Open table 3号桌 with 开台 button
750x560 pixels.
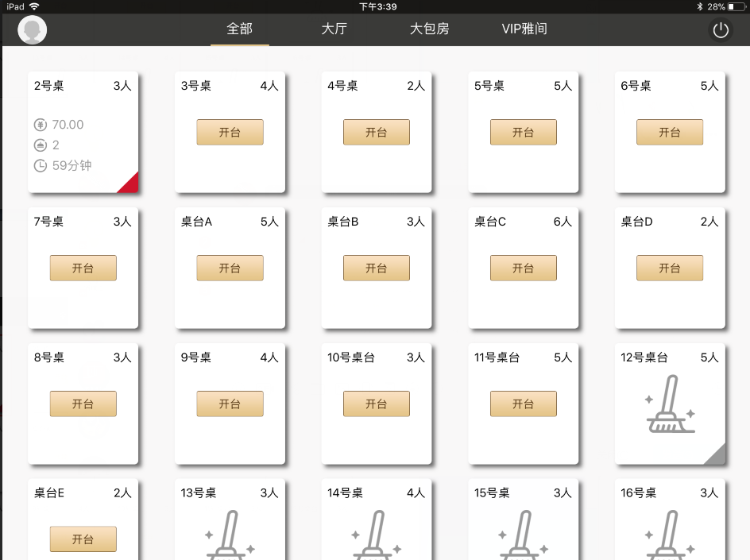(230, 132)
